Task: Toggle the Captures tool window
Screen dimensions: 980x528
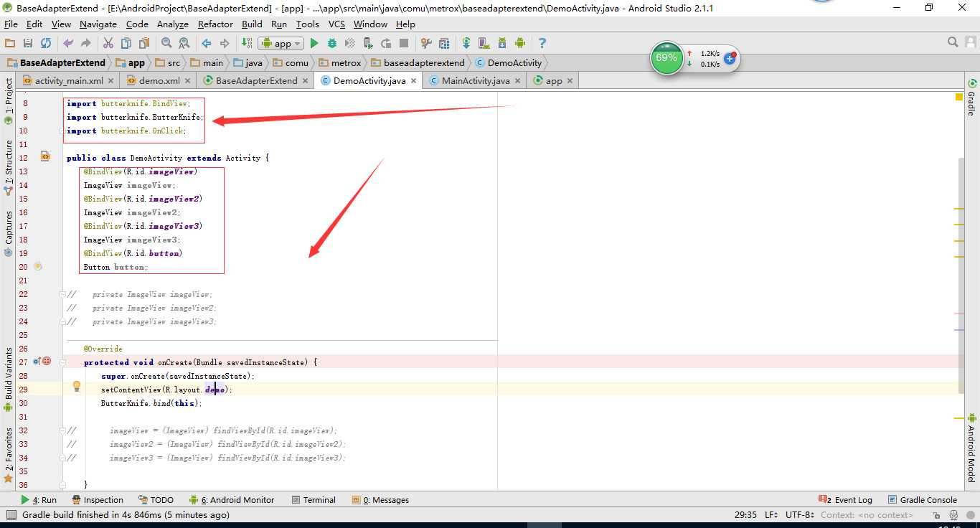Action: tap(9, 233)
